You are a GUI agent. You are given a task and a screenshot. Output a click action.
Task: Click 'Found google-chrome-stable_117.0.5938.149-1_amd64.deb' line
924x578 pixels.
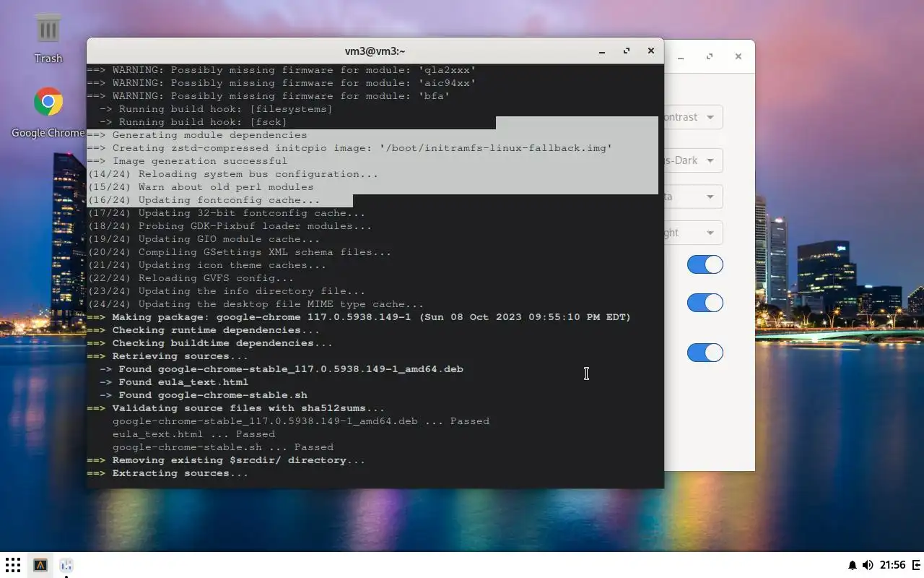click(282, 369)
